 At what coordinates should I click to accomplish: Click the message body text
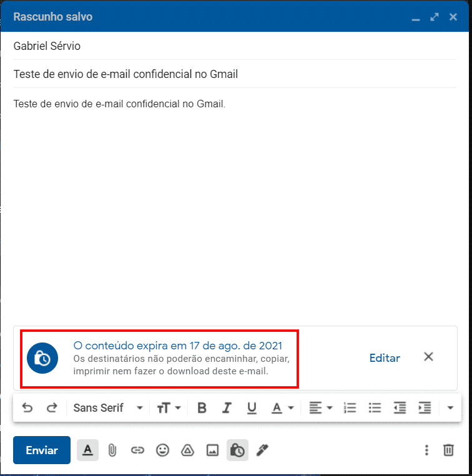tap(119, 104)
